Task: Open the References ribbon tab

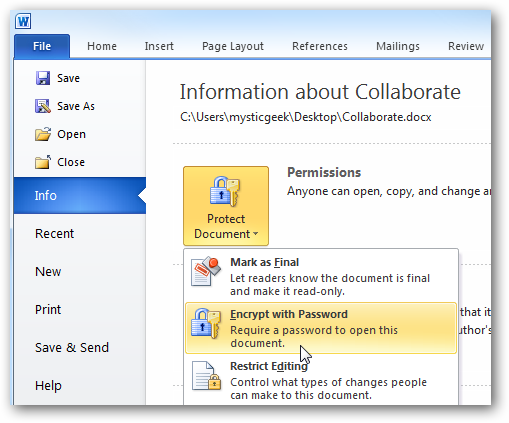Action: [x=320, y=46]
